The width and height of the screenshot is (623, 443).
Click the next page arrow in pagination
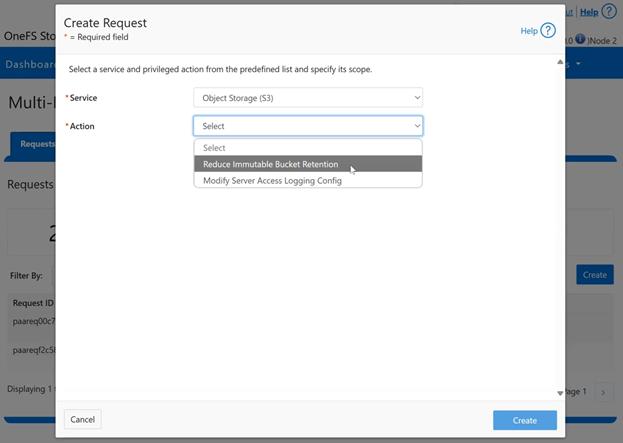coord(603,393)
